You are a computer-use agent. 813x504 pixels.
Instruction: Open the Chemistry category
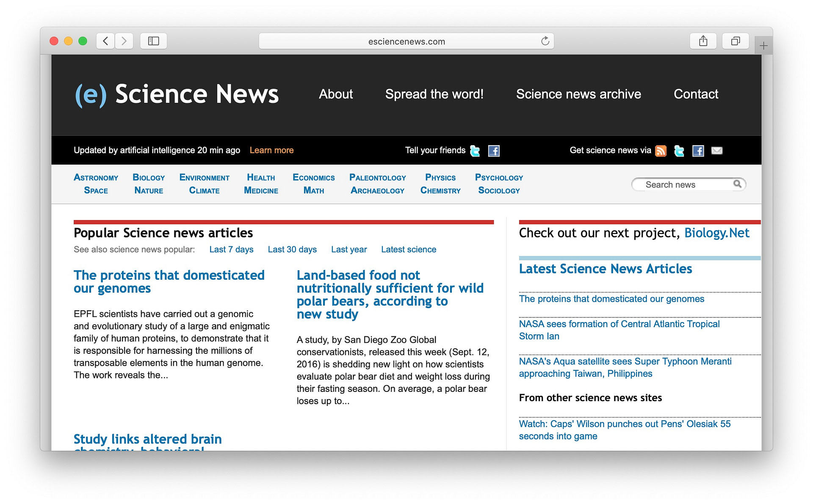point(440,190)
